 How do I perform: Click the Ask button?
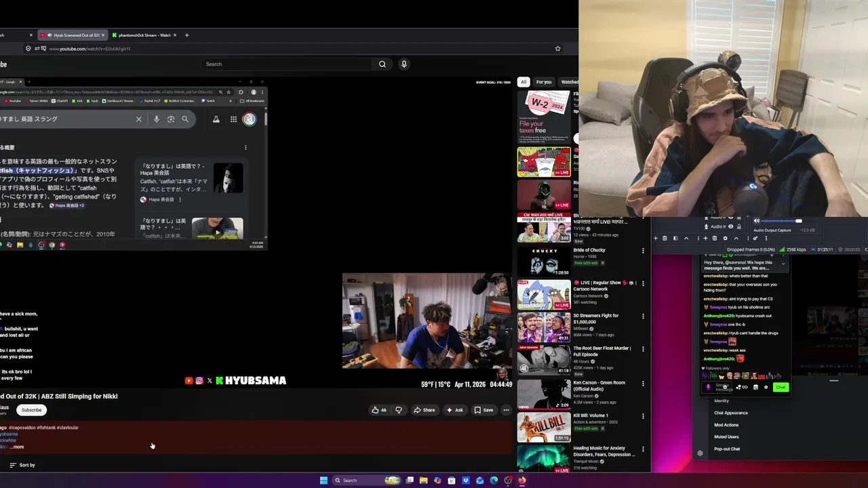455,410
